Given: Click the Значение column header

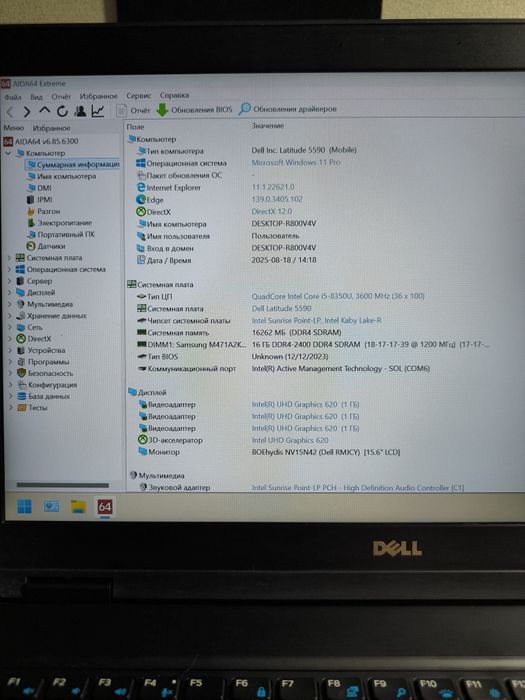Looking at the screenshot, I should click(x=267, y=126).
